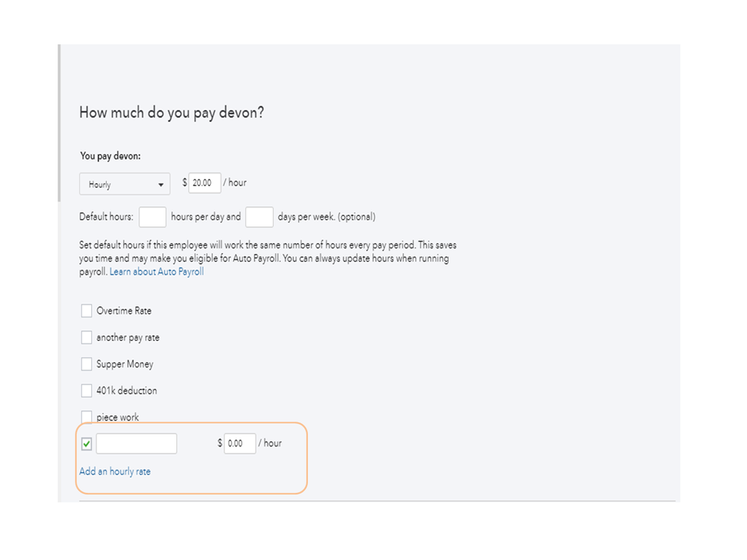Click the $0.00 per hour field
The height and width of the screenshot is (560, 747).
point(239,443)
